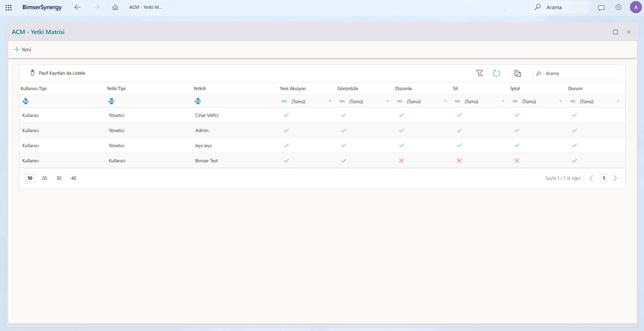Expand the Düzenle filter dropdown
Viewport: 644px width, 331px height.
445,101
